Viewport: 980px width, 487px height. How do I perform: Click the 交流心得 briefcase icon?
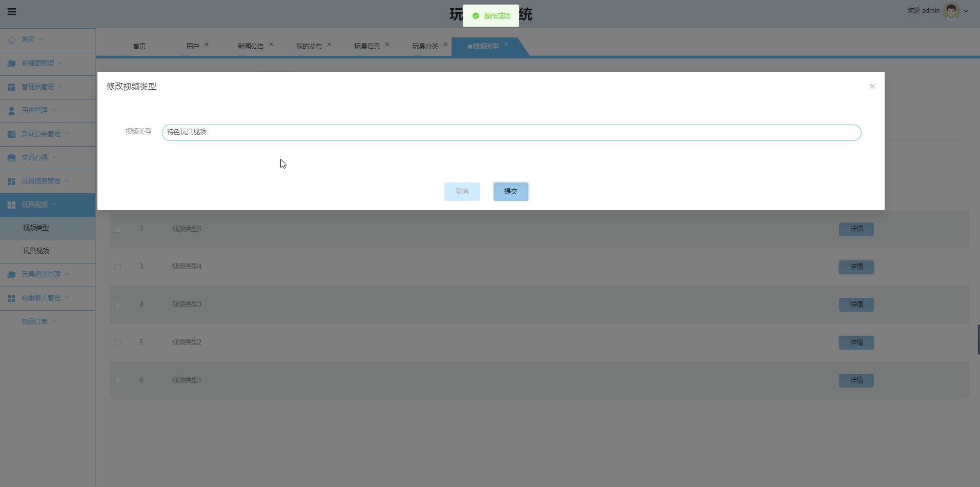click(11, 158)
